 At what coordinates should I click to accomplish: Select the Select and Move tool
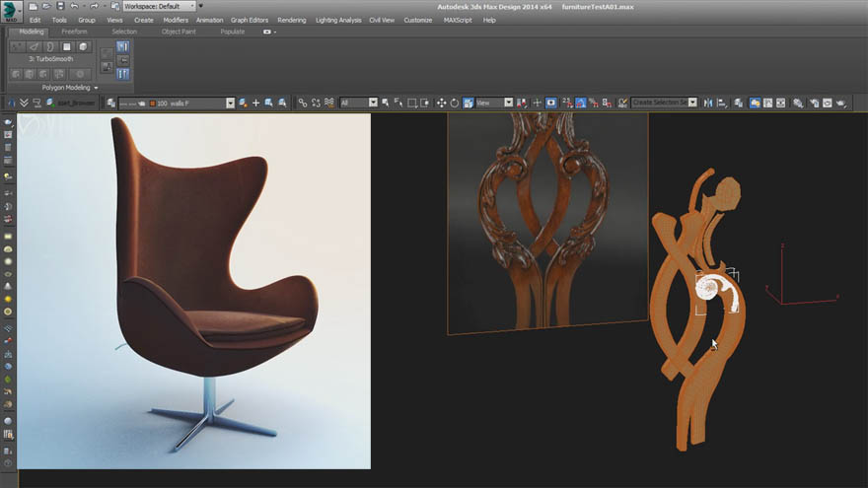(x=441, y=103)
